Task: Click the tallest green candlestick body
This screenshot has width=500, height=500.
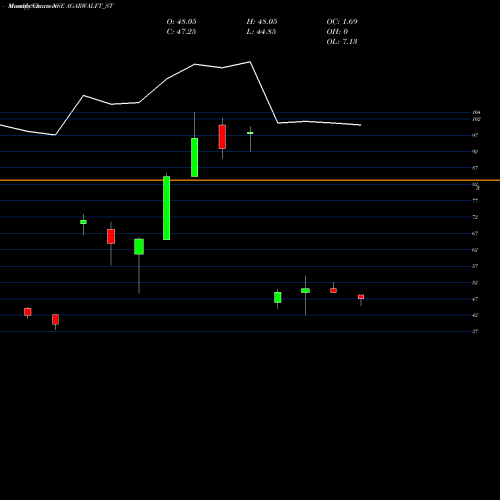Action: click(x=166, y=208)
